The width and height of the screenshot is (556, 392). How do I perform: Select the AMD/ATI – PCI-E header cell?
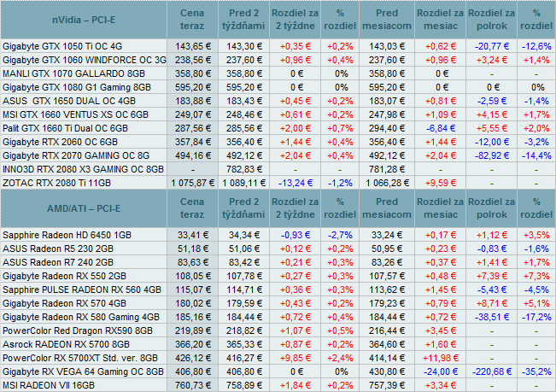(84, 208)
